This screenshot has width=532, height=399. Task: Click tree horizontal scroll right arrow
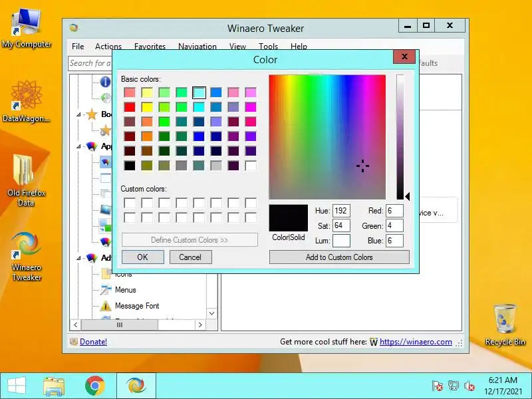tap(200, 325)
